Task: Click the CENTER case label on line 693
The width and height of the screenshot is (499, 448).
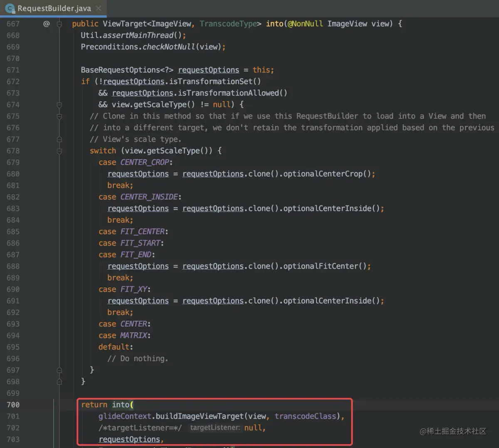Action: click(133, 324)
